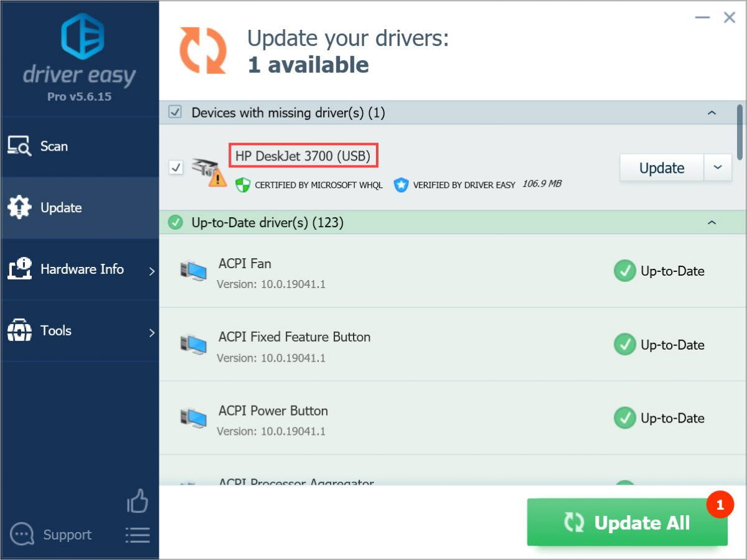Collapse the Up-to-Date drivers section
Viewport: 747px width, 560px height.
[x=712, y=223]
